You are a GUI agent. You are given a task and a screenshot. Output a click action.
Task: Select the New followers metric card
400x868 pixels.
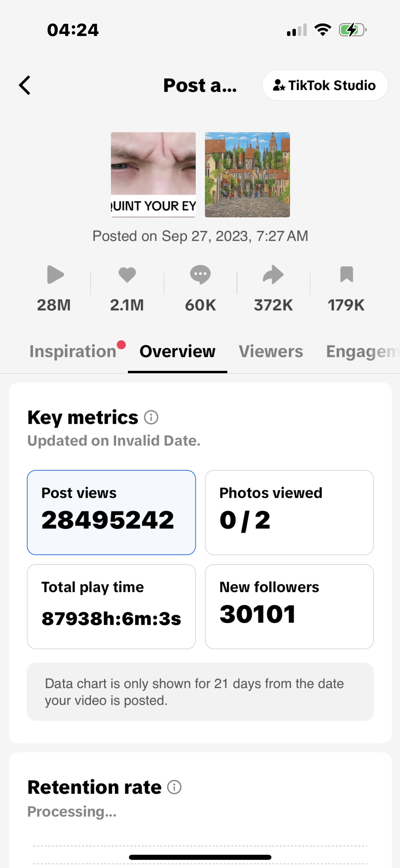[x=289, y=607]
